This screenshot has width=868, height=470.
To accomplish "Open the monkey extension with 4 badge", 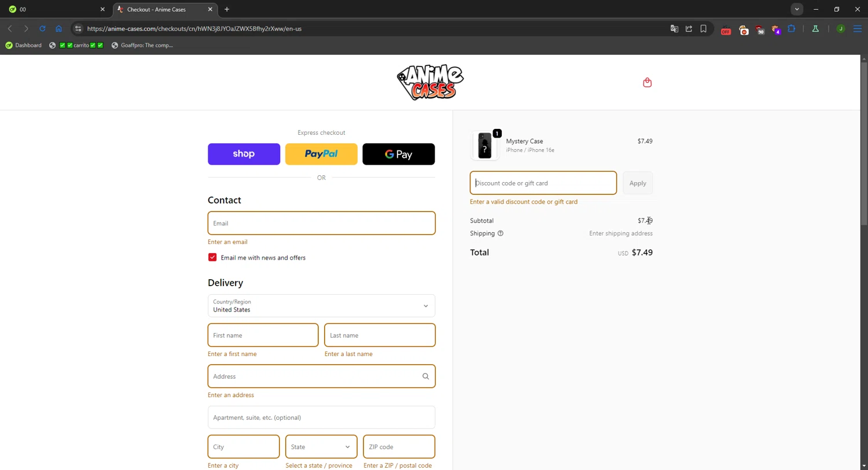I will (776, 30).
